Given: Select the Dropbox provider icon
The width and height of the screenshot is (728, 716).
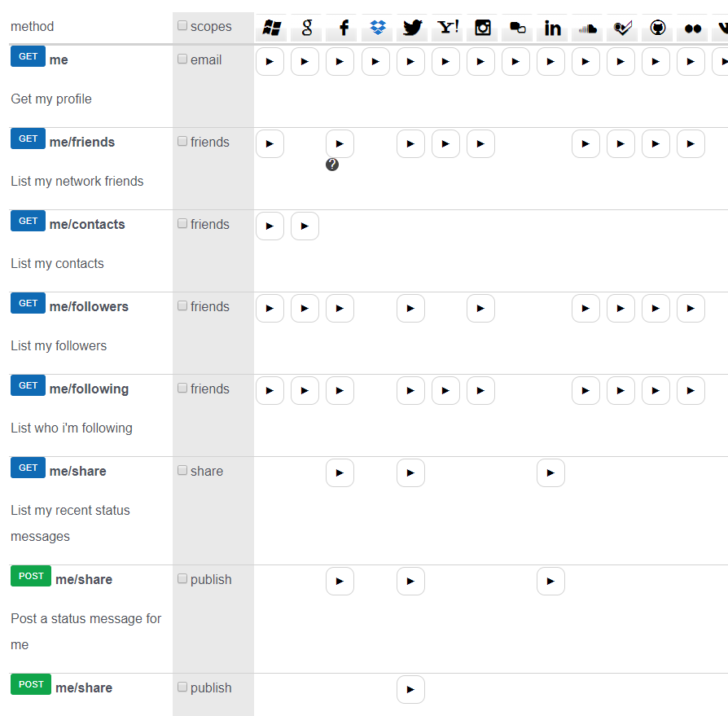Looking at the screenshot, I should (x=377, y=28).
